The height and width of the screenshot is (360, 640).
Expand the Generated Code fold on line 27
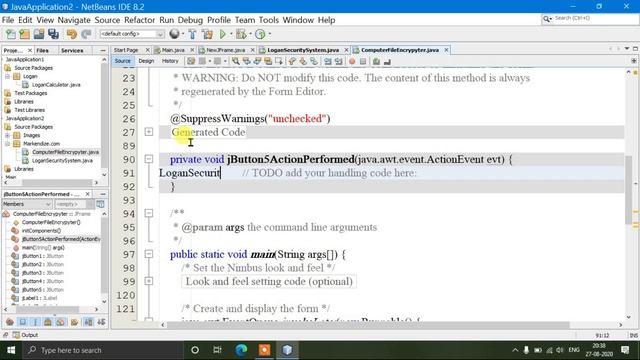coord(149,132)
